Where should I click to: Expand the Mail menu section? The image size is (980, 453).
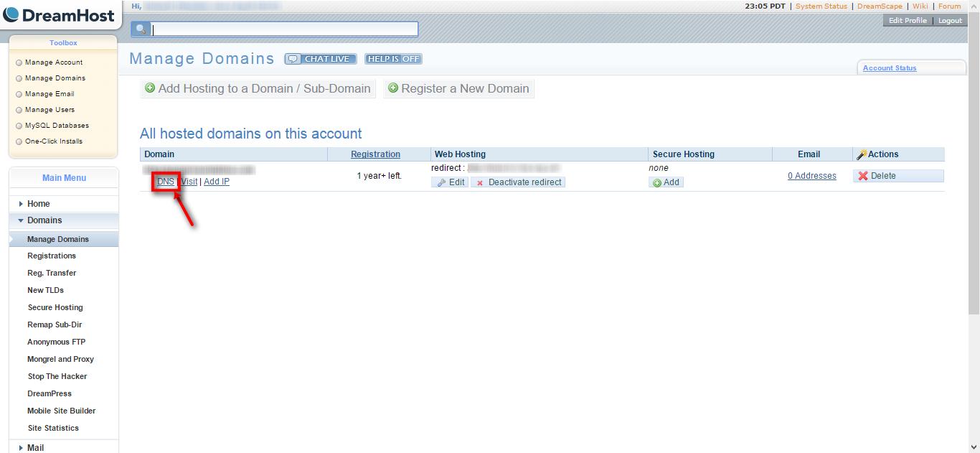click(x=35, y=447)
